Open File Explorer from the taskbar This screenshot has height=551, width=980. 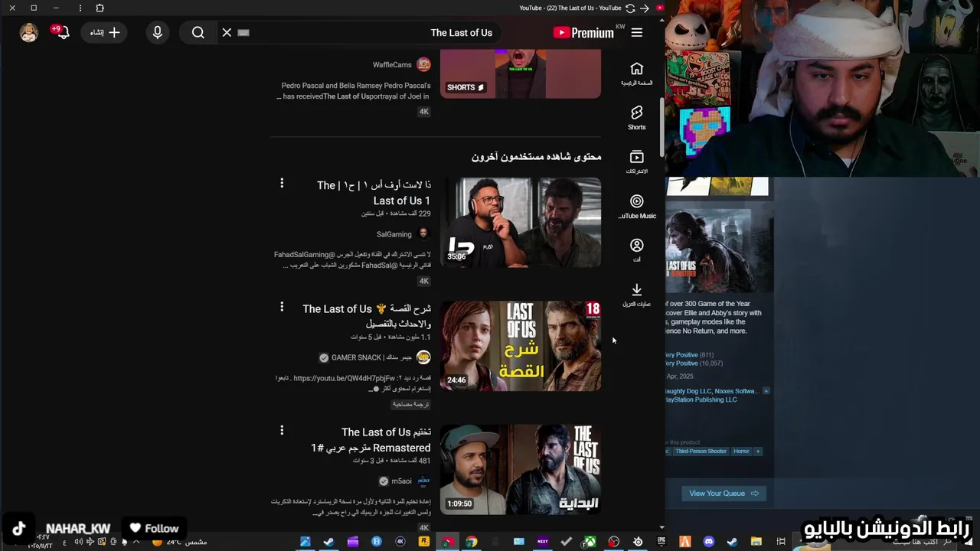(756, 542)
